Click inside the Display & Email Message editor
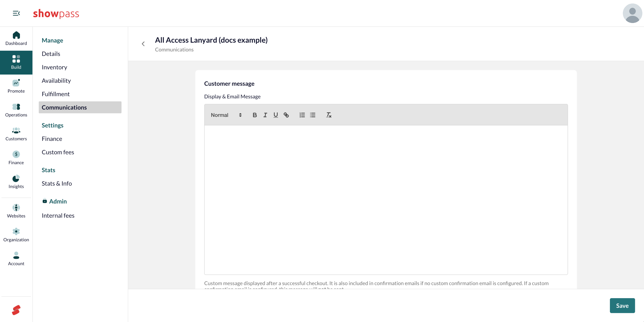 386,200
